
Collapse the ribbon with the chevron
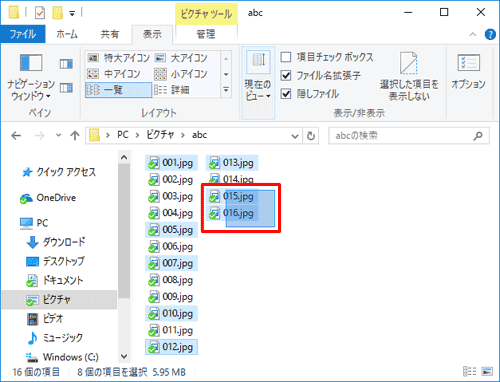coord(473,34)
